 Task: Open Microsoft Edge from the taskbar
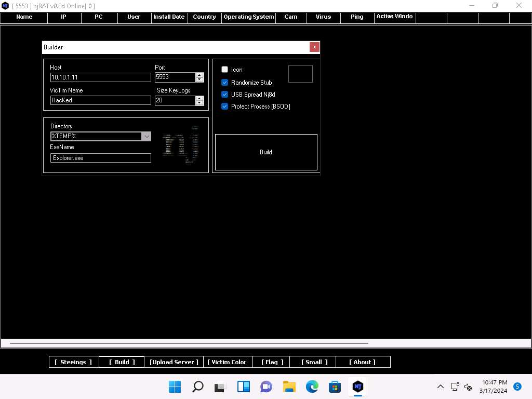pyautogui.click(x=312, y=387)
